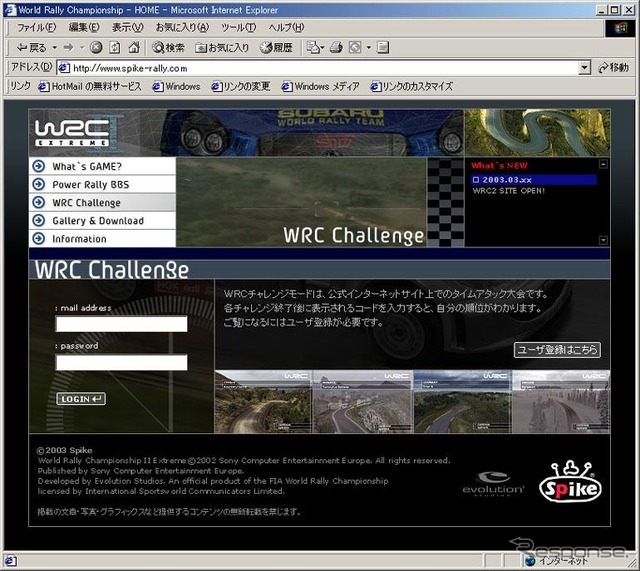Click the Discuss toolbar icon
This screenshot has height=571, width=640.
coord(383,48)
